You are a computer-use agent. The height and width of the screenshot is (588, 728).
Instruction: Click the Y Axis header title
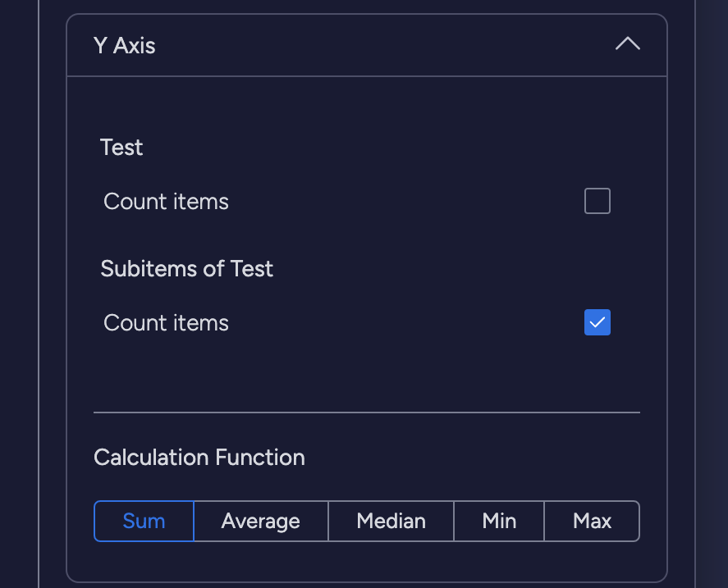125,45
